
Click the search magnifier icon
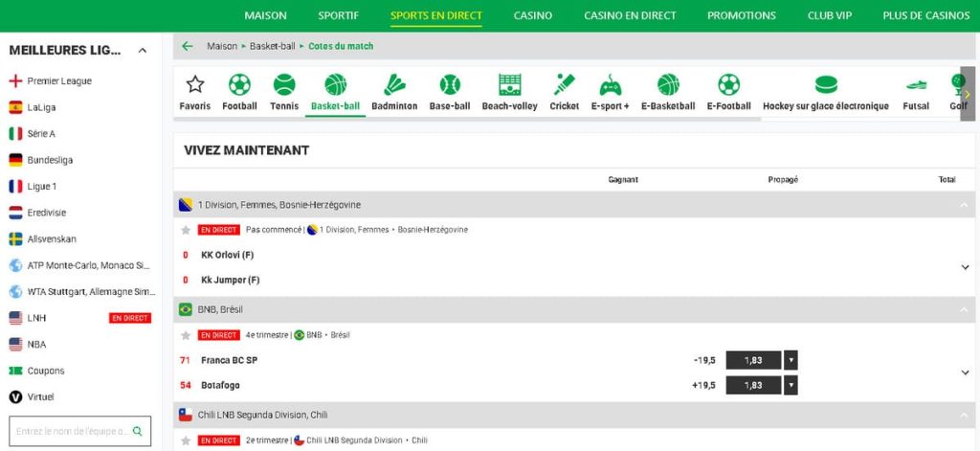[x=138, y=431]
